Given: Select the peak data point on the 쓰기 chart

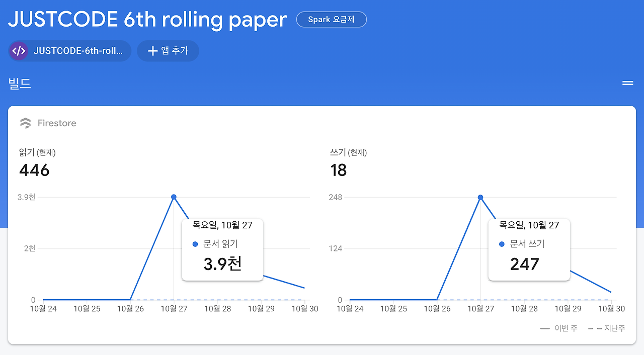Looking at the screenshot, I should (x=480, y=197).
